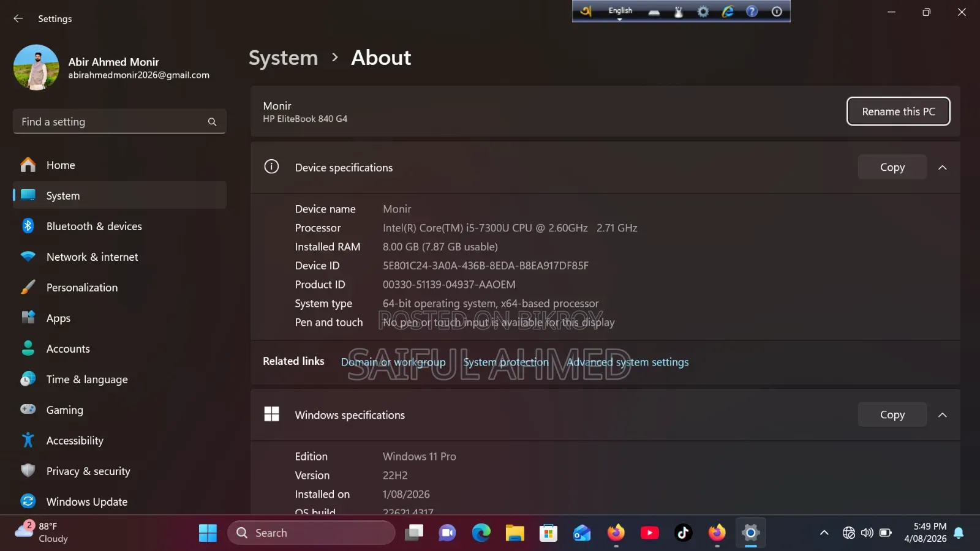The image size is (980, 551).
Task: Open Gaming settings in the sidebar
Action: click(119, 410)
